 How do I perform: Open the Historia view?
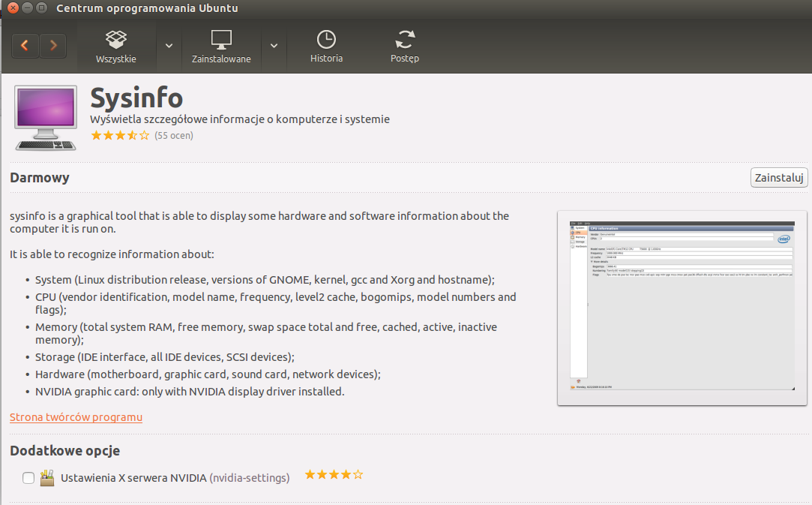(x=326, y=47)
